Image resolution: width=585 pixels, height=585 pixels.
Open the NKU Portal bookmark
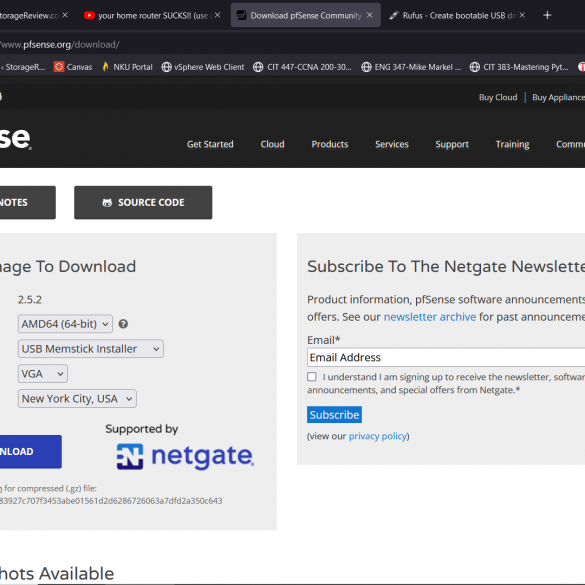point(127,67)
